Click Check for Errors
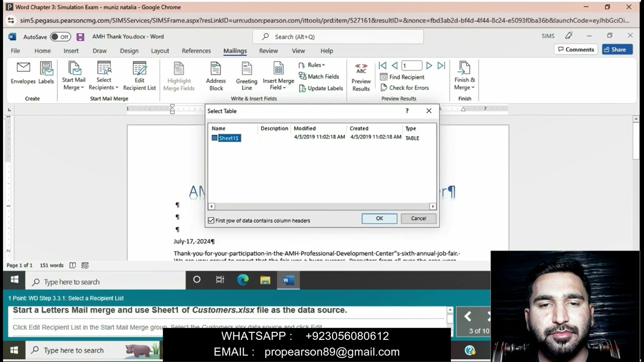The image size is (644, 362). point(405,87)
